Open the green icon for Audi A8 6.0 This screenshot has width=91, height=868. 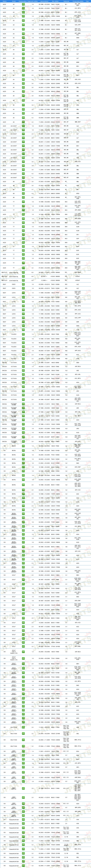[24, 197]
